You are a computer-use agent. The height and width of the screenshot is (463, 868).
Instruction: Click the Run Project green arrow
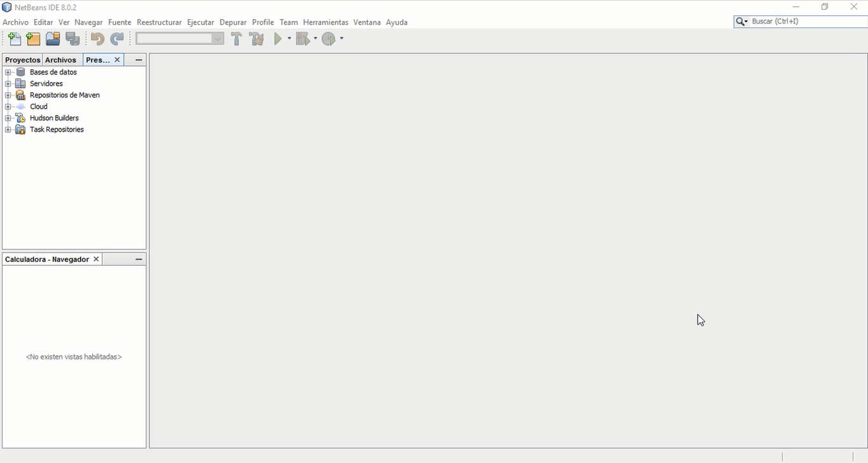(x=279, y=39)
